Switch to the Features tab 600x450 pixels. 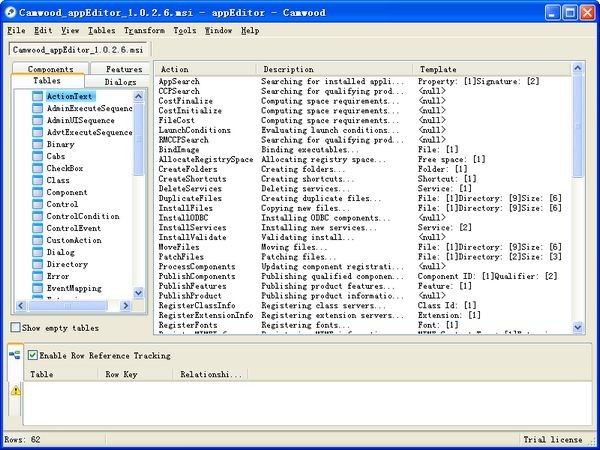121,68
